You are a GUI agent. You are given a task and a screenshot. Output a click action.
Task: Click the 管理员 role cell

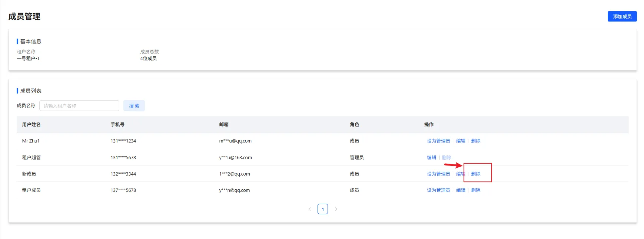(357, 158)
